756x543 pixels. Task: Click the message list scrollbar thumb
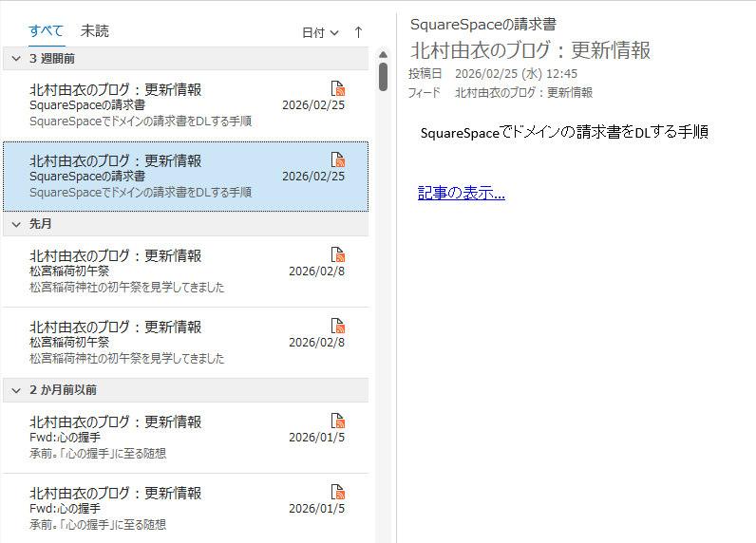coord(384,77)
